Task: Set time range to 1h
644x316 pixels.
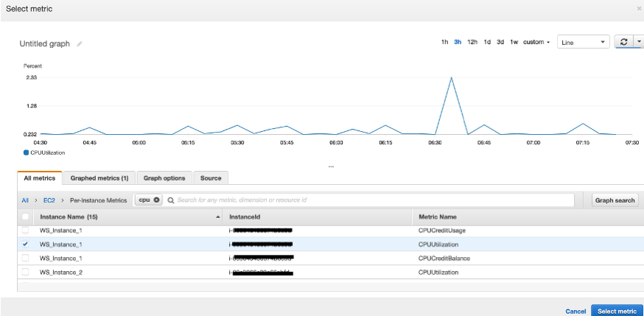Action: tap(444, 42)
